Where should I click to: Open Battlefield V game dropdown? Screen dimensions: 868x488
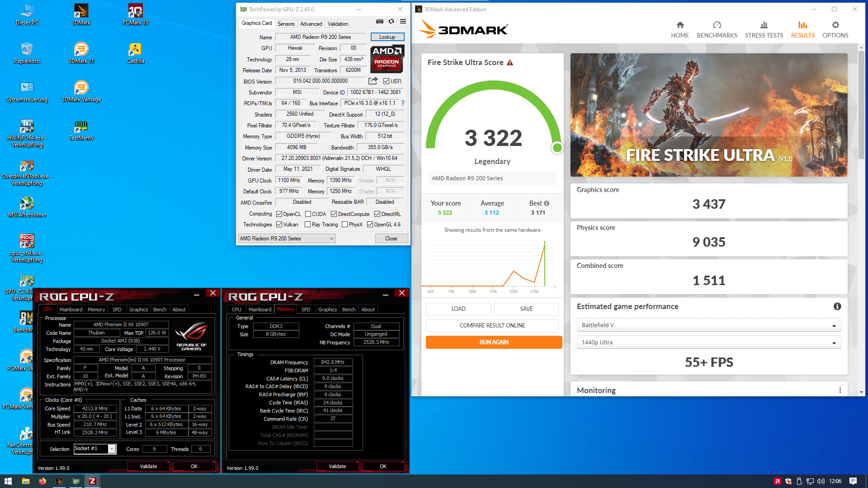(x=708, y=325)
